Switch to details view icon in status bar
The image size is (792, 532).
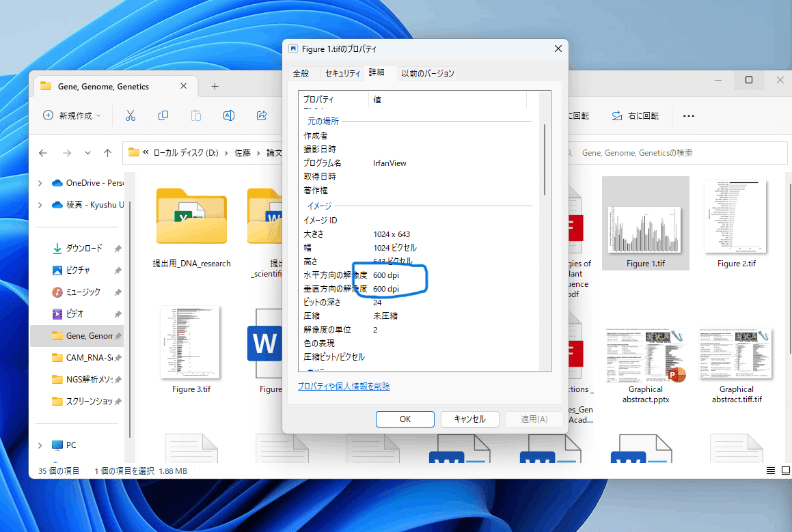pyautogui.click(x=771, y=471)
